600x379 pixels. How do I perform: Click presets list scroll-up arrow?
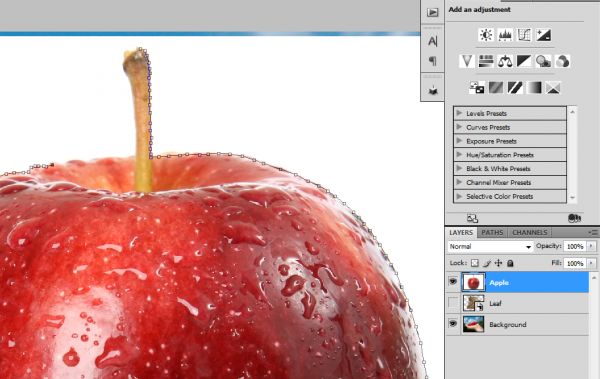[x=573, y=112]
